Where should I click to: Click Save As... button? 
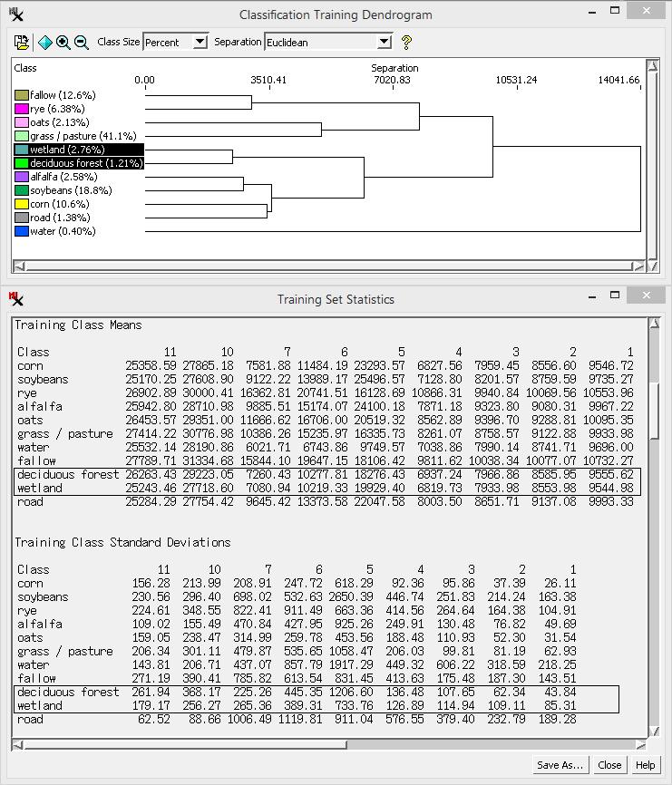tap(560, 765)
